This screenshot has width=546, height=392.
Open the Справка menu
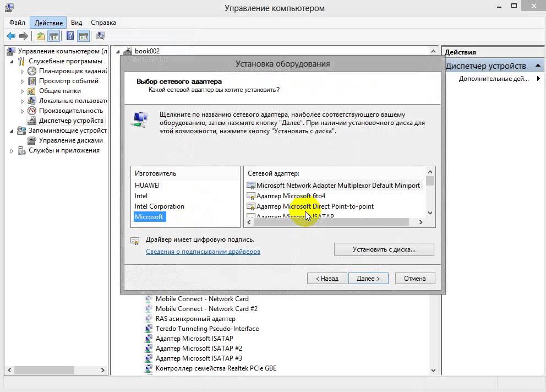[x=103, y=23]
